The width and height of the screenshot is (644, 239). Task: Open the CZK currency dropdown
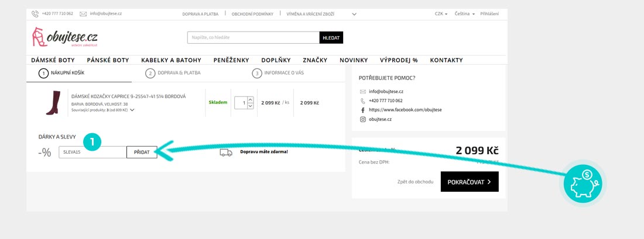[x=441, y=13]
